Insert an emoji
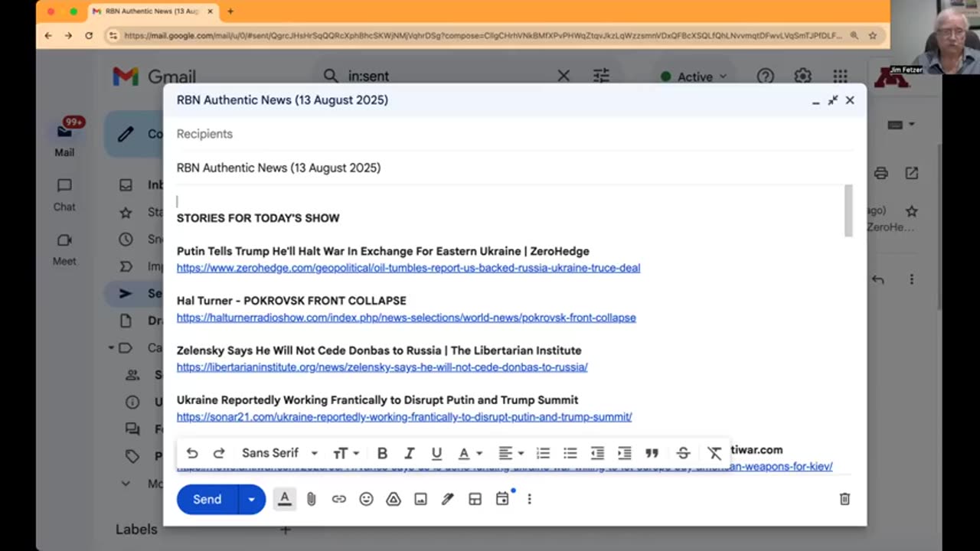The image size is (980, 551). coord(366,499)
